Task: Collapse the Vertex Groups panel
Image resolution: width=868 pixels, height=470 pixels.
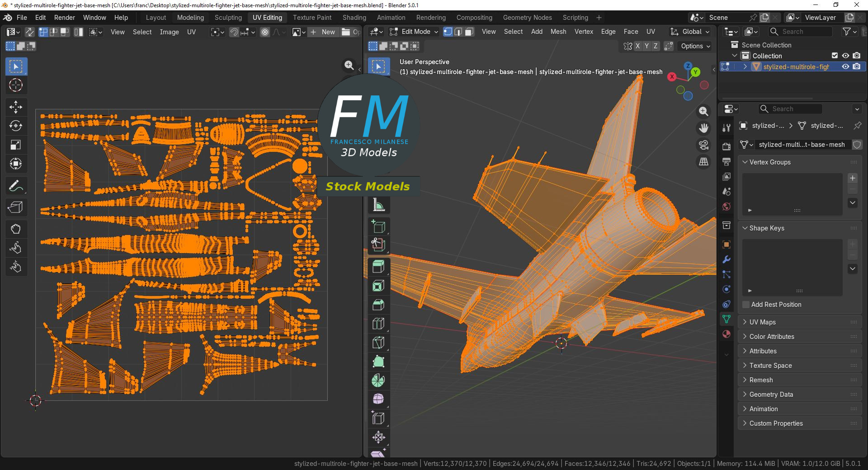Action: coord(800,162)
